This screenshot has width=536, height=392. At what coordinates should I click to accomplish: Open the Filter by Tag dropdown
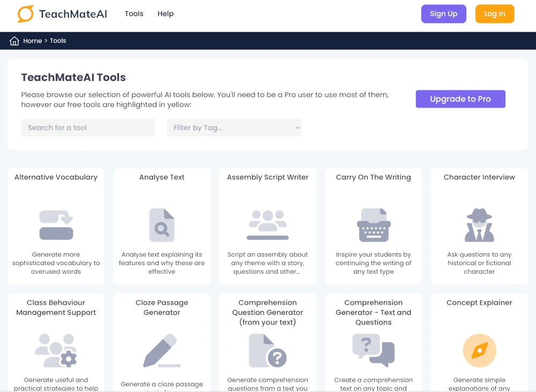(x=234, y=127)
